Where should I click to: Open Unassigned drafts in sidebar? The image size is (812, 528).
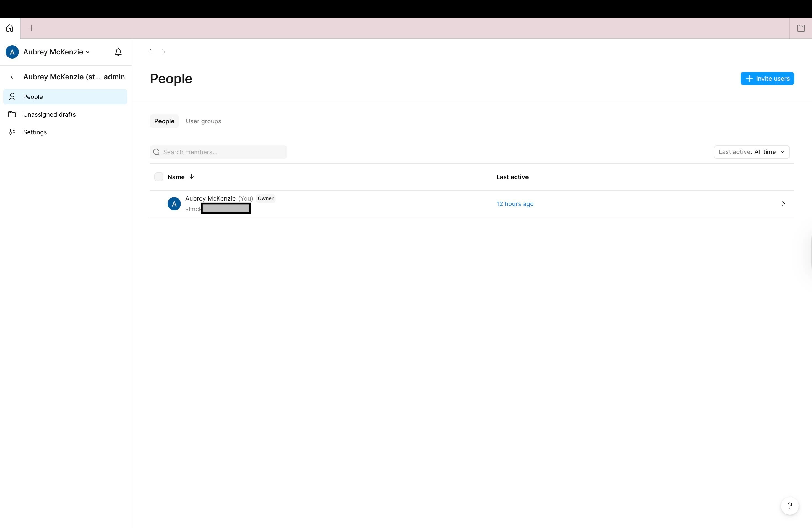coord(49,115)
